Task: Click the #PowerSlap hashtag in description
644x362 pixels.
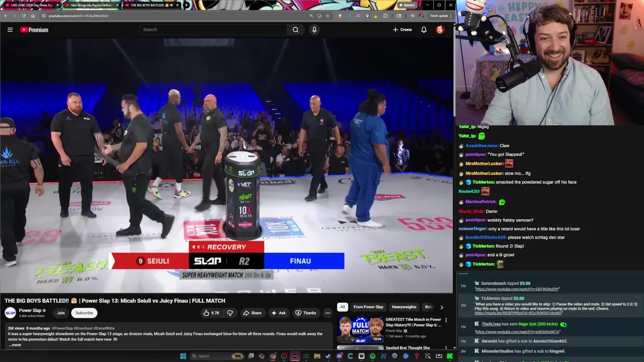Action: coord(63,328)
